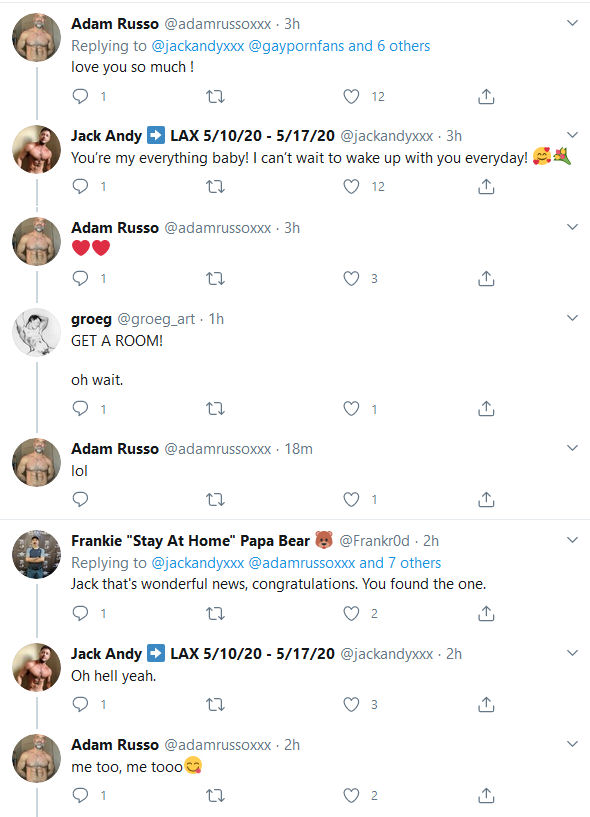Share Adam Russo's "lol" tweet

[486, 499]
